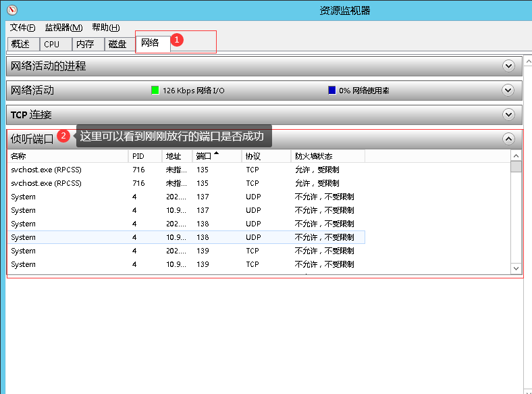Open the 帮助(H) menu
The height and width of the screenshot is (394, 532).
[x=105, y=28]
